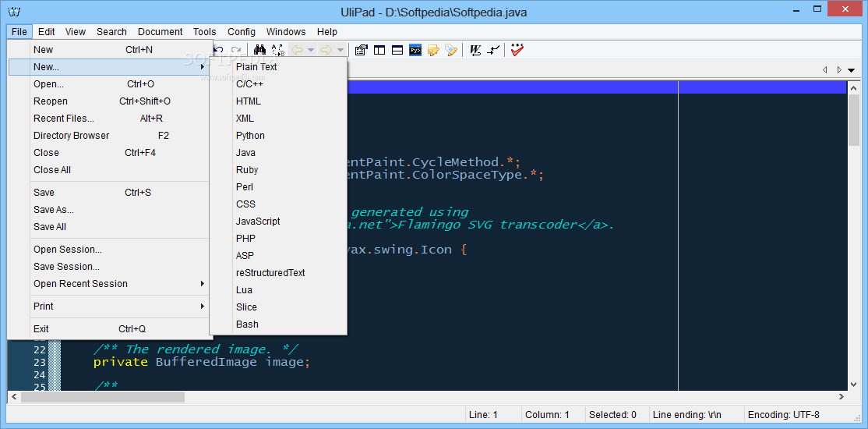This screenshot has width=868, height=429.
Task: Toggle the bottom panel icon
Action: point(397,50)
